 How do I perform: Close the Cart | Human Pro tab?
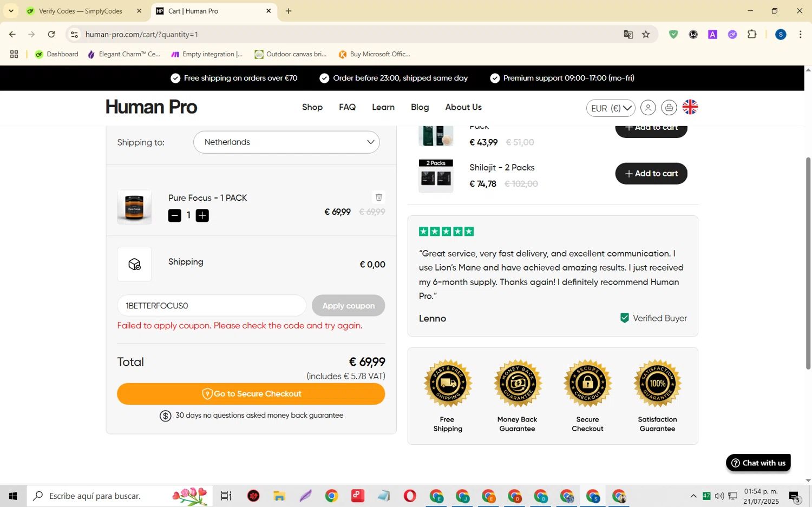coord(269,11)
